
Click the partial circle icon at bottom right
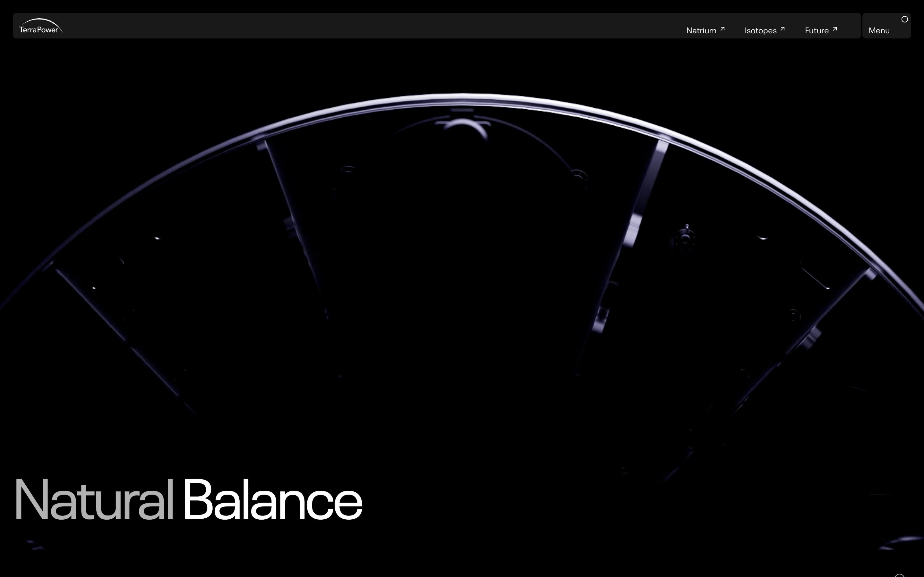point(900,575)
